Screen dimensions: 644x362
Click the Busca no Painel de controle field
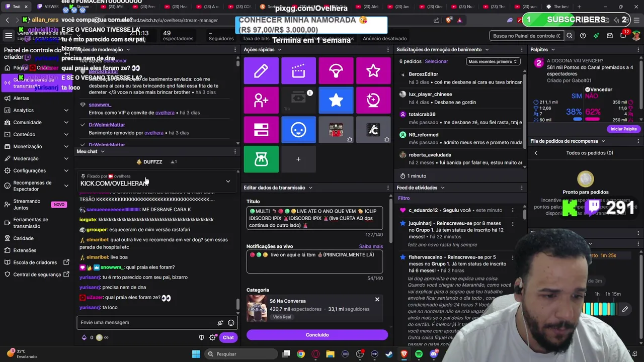click(527, 36)
